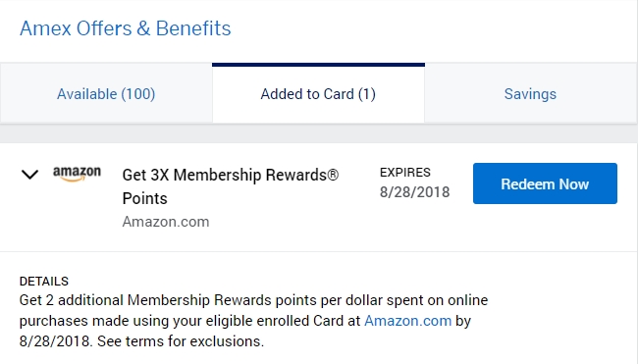The height and width of the screenshot is (364, 638).
Task: Click the word Points in the offer title
Action: tap(145, 198)
